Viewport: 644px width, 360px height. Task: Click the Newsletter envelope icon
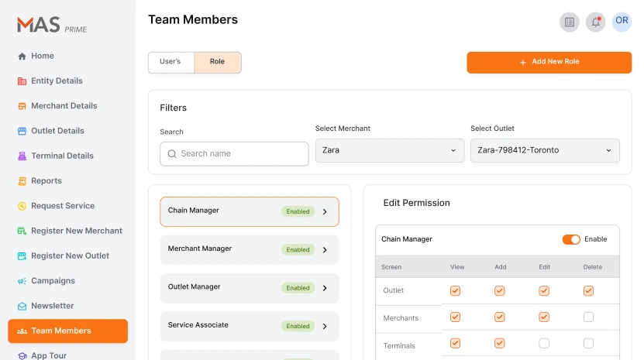point(22,306)
